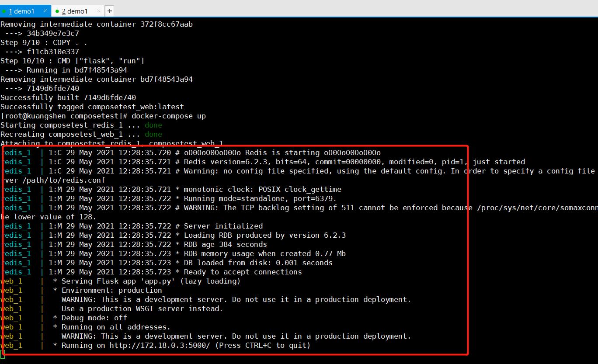Switch to the '1 demo1' session tab
598x364 pixels.
pyautogui.click(x=25, y=11)
